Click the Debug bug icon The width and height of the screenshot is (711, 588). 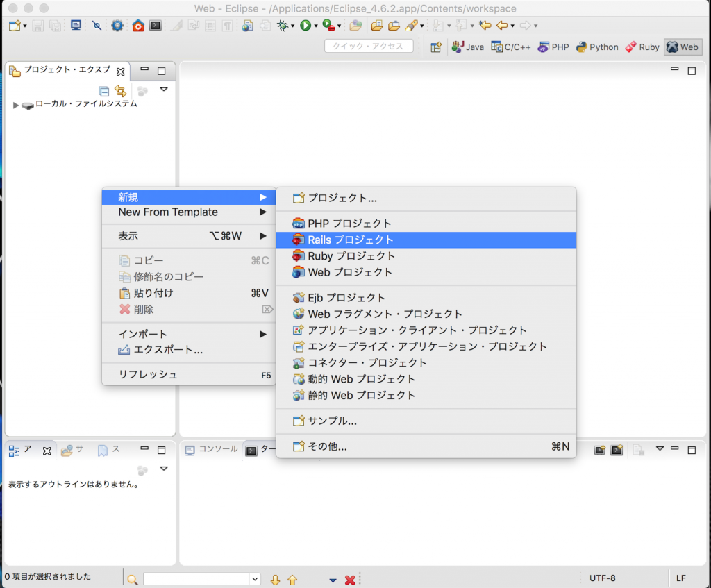283,26
